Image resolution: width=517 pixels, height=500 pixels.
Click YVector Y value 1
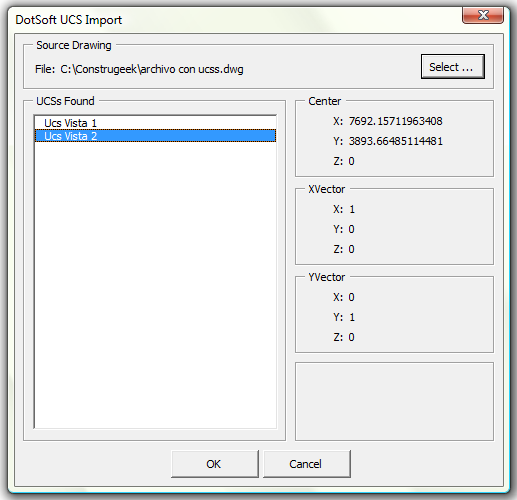(x=352, y=317)
